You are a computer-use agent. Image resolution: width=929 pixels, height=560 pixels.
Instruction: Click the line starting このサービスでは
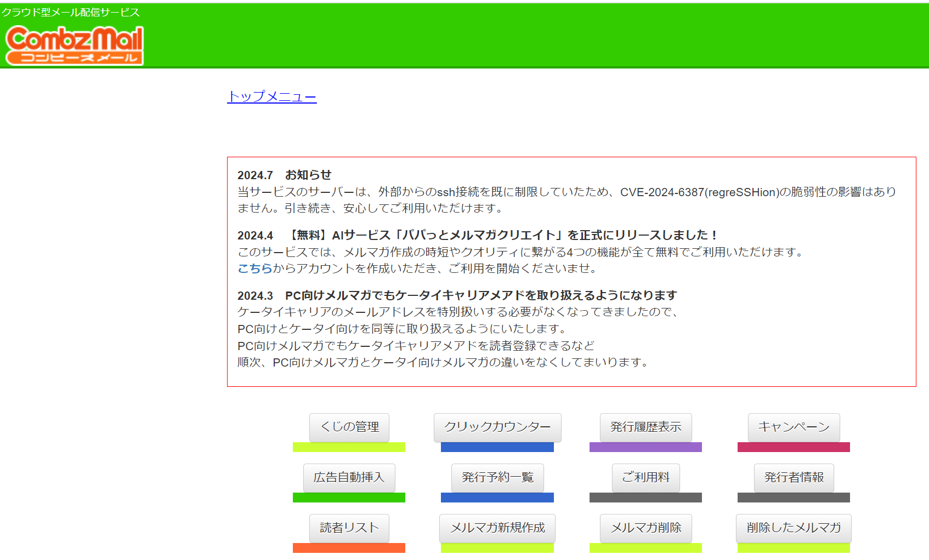coord(521,252)
